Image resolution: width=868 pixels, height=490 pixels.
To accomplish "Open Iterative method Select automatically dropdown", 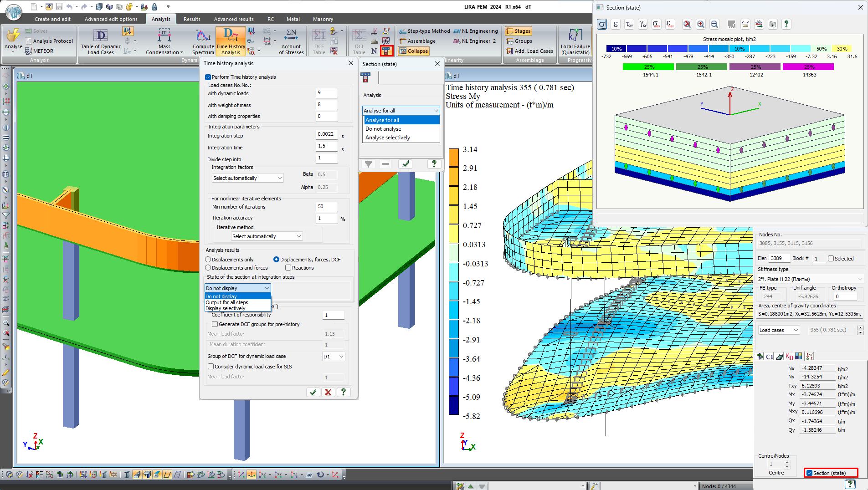I will coord(267,236).
